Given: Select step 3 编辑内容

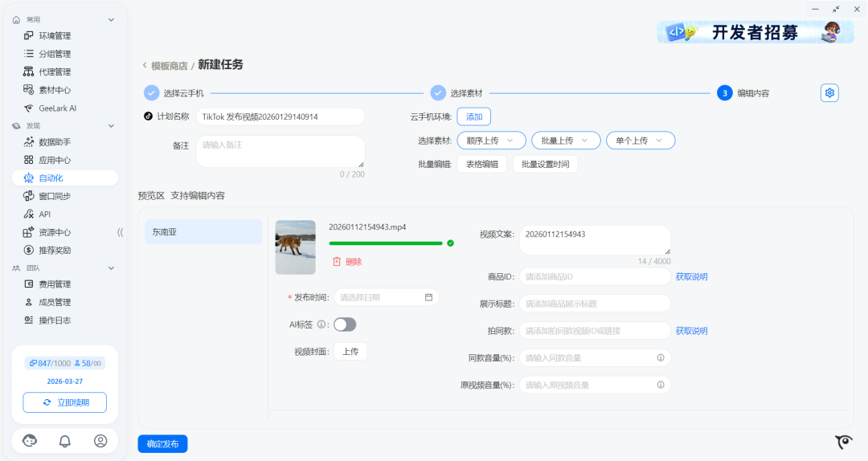Looking at the screenshot, I should pos(743,93).
